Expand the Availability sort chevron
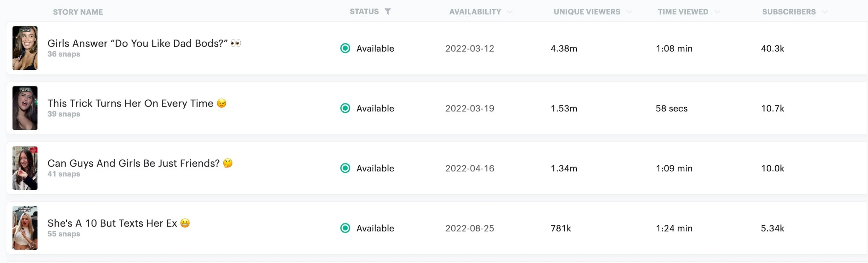Viewport: 868px width, 263px height. pos(510,12)
